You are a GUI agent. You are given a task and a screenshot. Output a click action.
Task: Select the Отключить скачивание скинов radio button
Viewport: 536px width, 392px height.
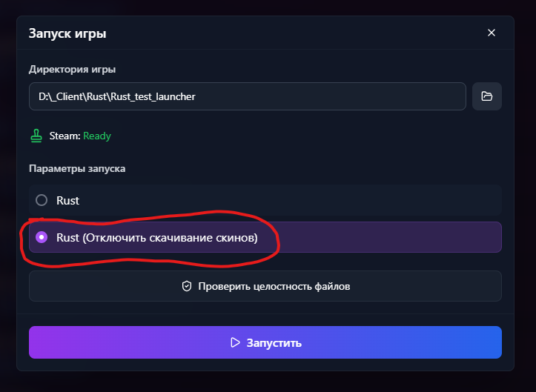pyautogui.click(x=42, y=237)
